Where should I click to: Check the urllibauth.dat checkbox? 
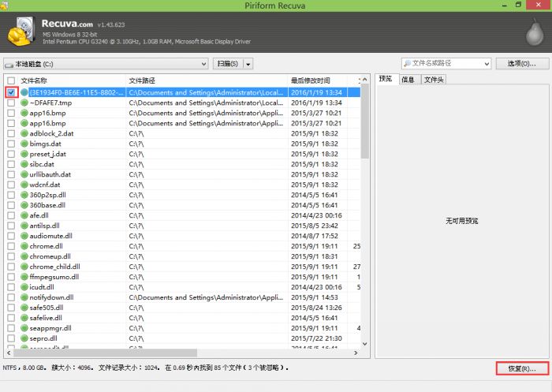(11, 174)
